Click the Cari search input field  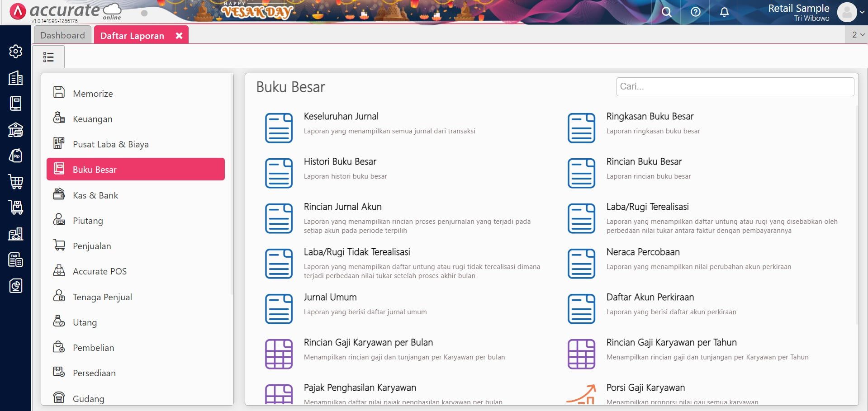click(735, 86)
